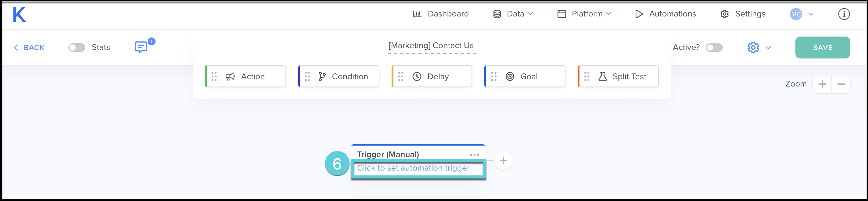Click the info circle icon

tap(844, 14)
